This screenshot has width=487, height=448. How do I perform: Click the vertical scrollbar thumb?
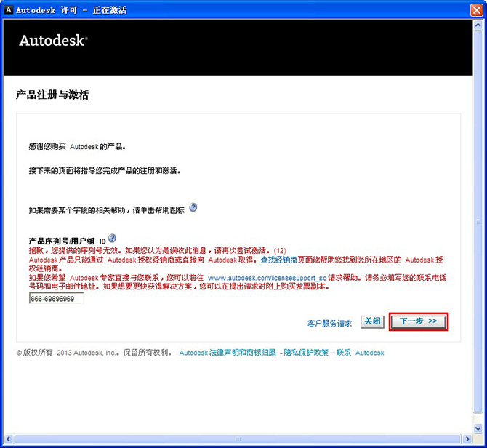coord(478,222)
